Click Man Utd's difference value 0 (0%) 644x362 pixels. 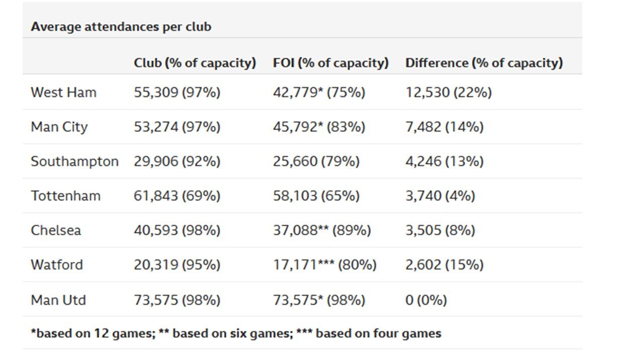(x=426, y=300)
